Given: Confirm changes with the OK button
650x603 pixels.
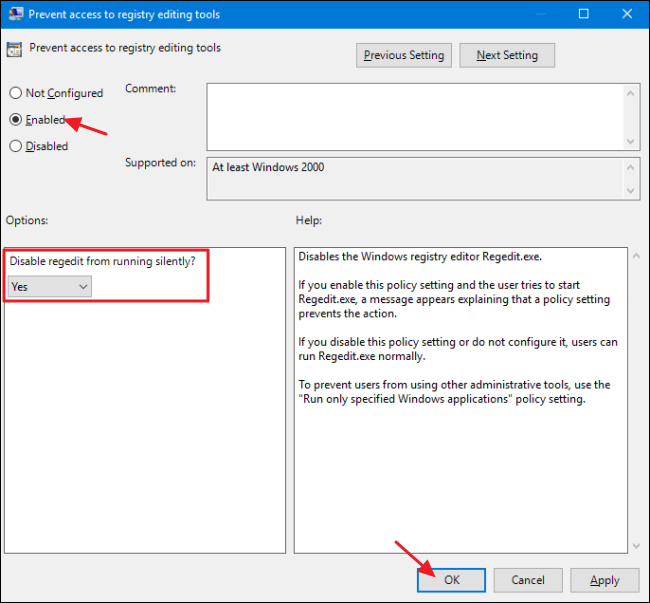Looking at the screenshot, I should (451, 580).
